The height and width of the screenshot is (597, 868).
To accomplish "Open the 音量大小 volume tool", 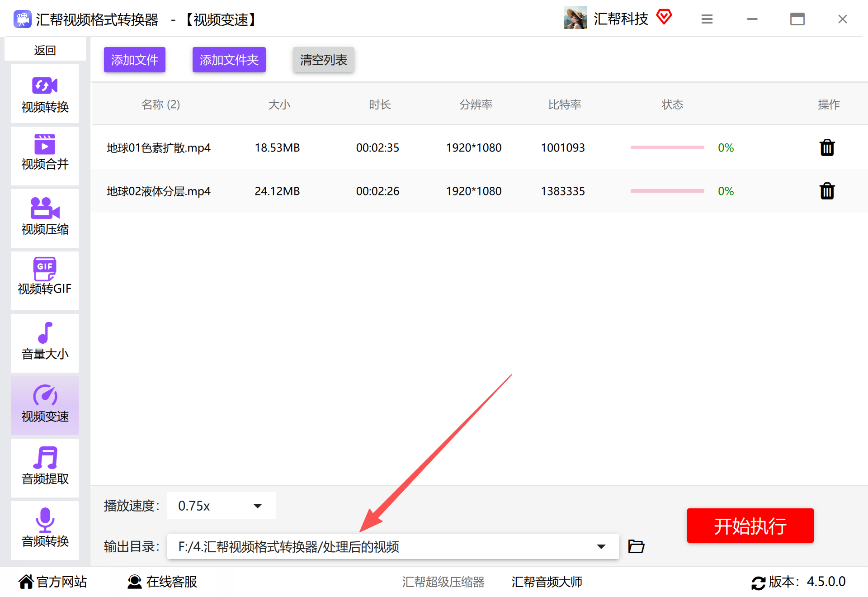I will tap(45, 343).
